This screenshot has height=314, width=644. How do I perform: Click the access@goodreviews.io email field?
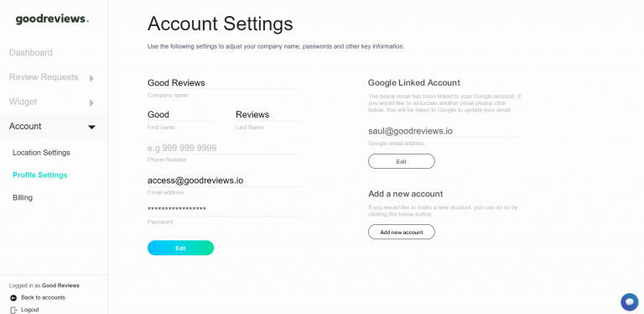pyautogui.click(x=224, y=181)
